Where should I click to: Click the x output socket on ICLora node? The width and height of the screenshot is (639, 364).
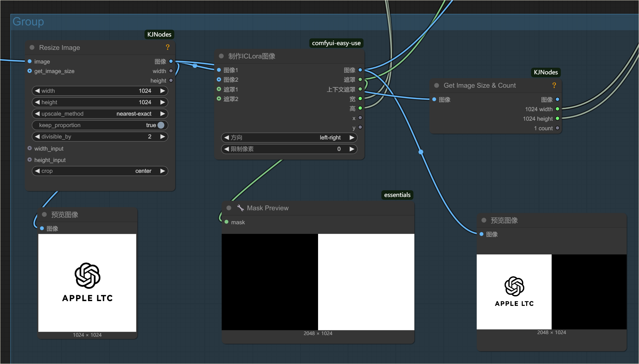[x=360, y=118]
